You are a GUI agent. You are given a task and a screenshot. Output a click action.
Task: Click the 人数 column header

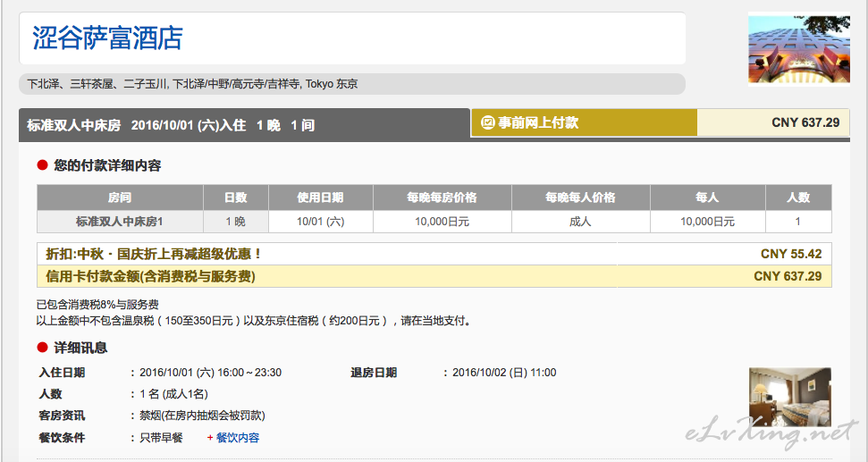point(798,197)
